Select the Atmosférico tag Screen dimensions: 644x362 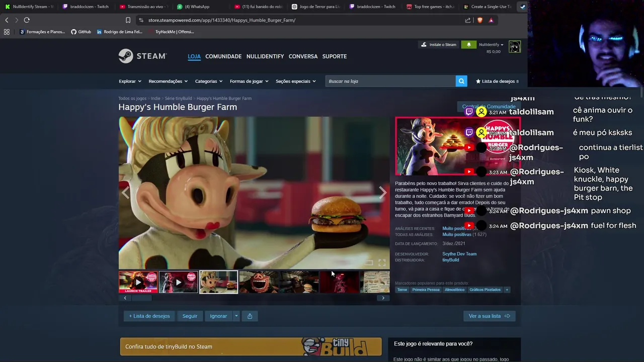[x=454, y=290]
